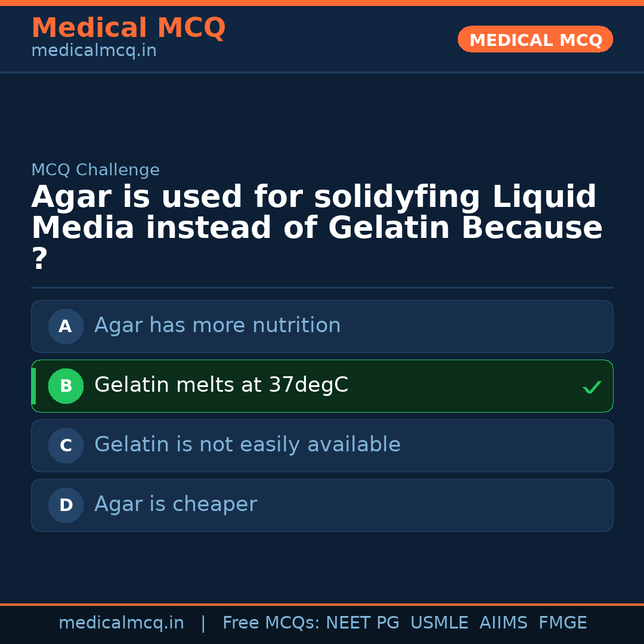Open the medicalmcq.in link in the footer

coord(121,623)
